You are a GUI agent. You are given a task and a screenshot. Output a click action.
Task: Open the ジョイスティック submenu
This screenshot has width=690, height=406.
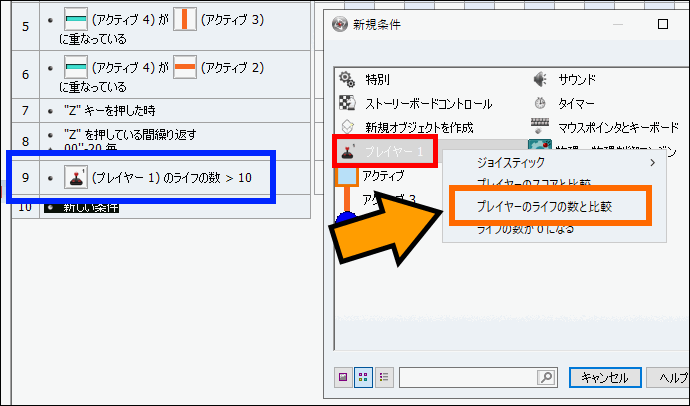[x=554, y=162]
